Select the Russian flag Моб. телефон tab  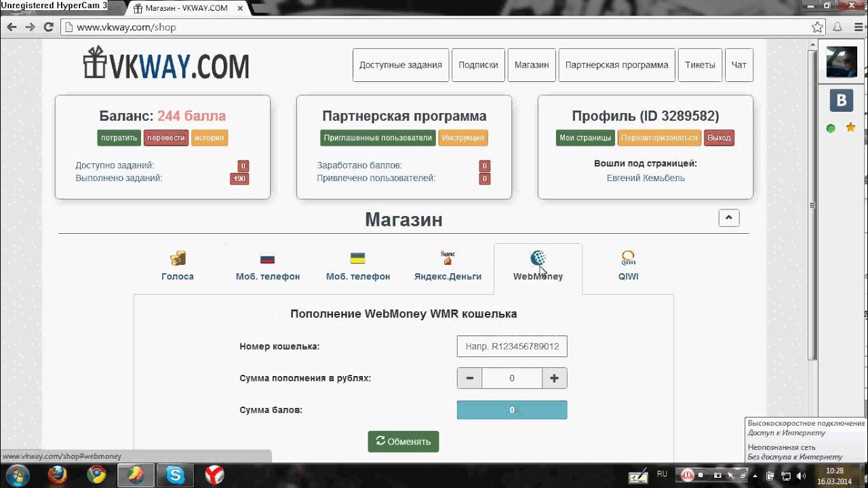coord(268,266)
